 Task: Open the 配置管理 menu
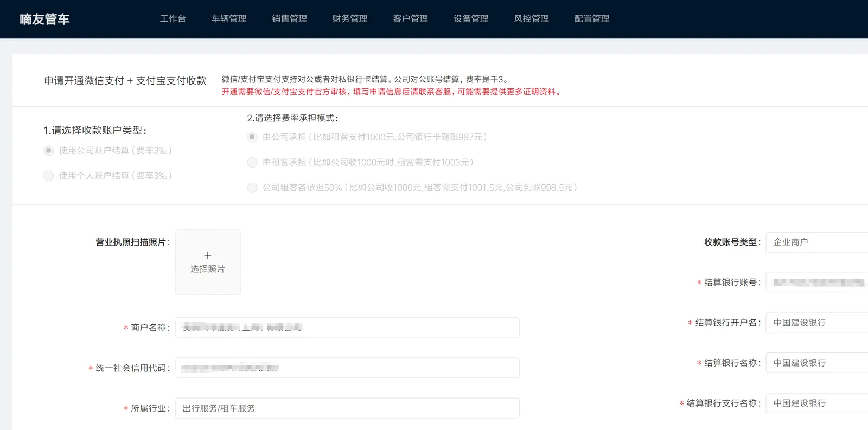point(592,18)
